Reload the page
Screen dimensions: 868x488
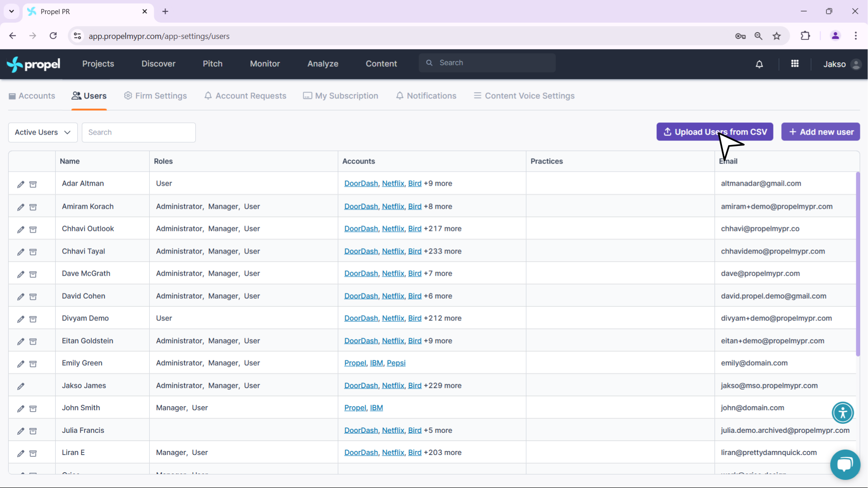click(53, 36)
